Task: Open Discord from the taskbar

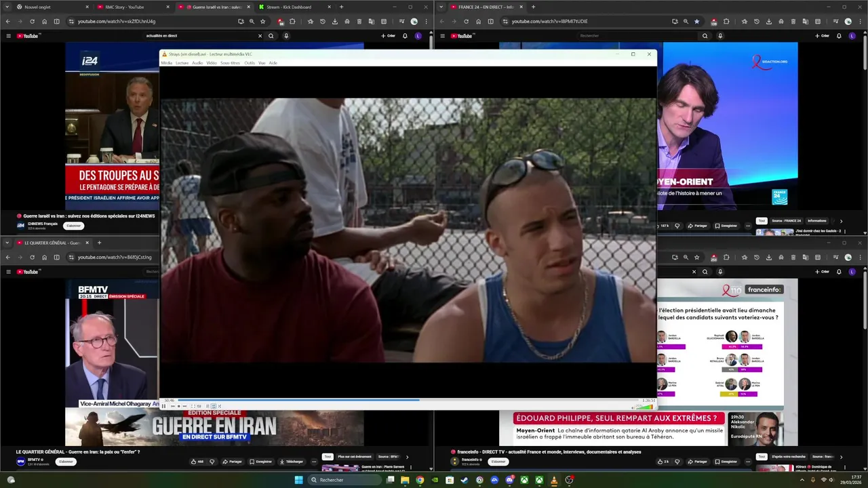Action: 509,480
